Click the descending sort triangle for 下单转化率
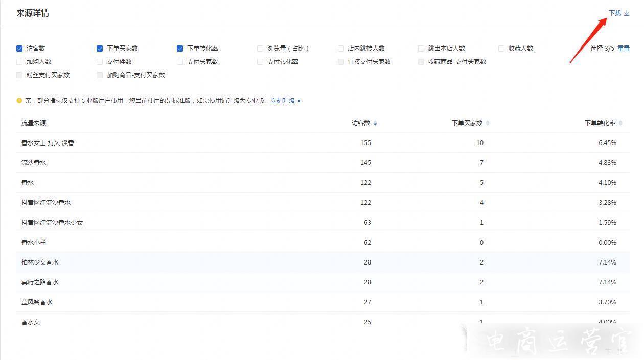Image resolution: width=644 pixels, height=360 pixels. tap(621, 125)
